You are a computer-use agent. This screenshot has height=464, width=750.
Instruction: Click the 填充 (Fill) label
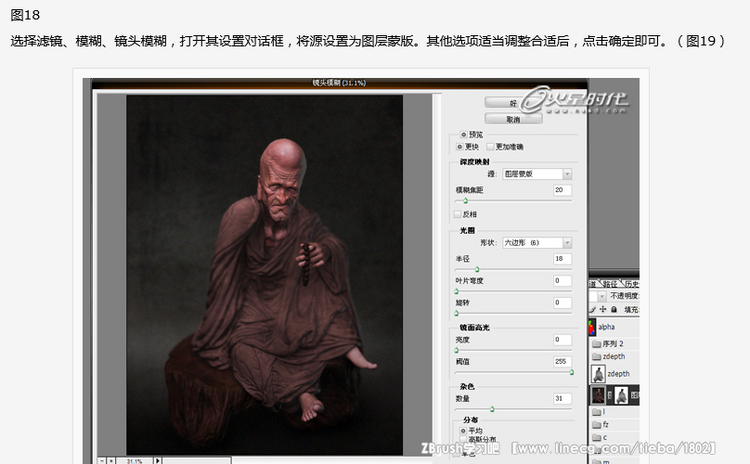[631, 309]
